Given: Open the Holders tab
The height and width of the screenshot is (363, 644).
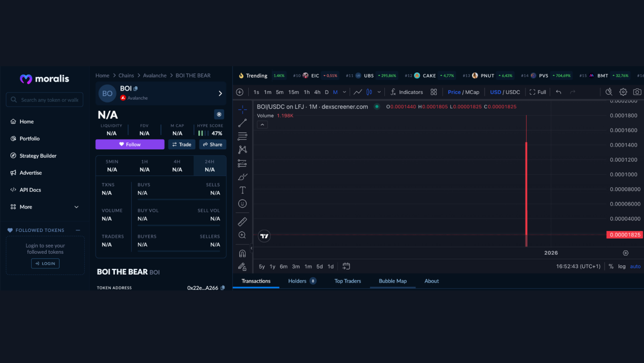Looking at the screenshot, I should tap(302, 281).
